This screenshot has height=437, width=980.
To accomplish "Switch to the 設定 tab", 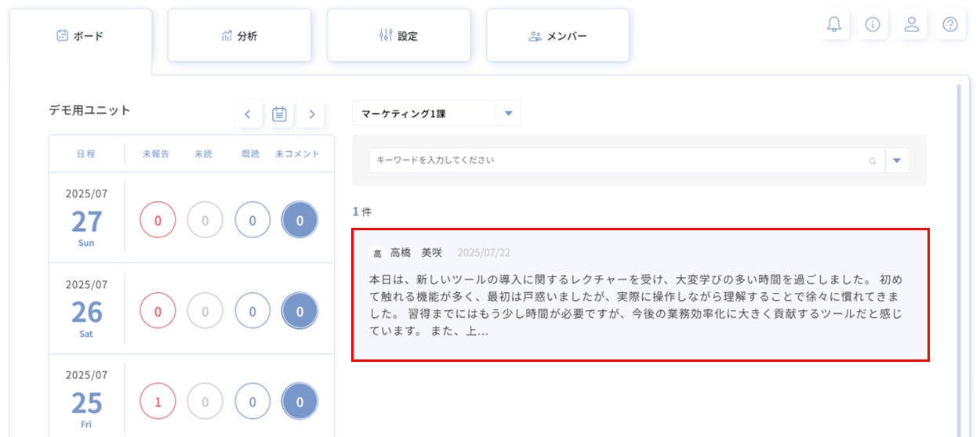I will [398, 36].
